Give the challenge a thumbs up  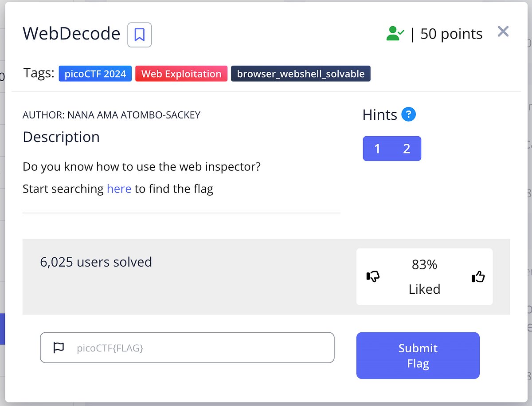(477, 276)
